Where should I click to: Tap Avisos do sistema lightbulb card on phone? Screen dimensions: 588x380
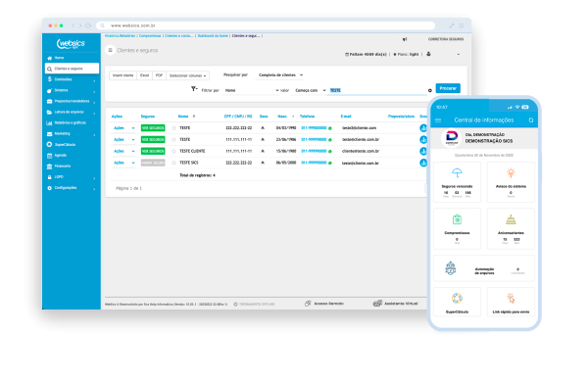(x=511, y=182)
